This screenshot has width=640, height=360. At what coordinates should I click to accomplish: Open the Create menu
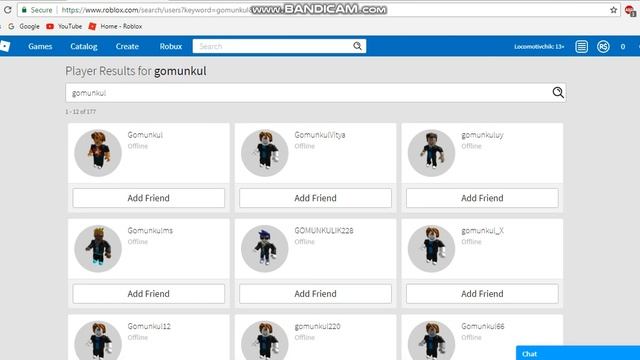pyautogui.click(x=127, y=46)
